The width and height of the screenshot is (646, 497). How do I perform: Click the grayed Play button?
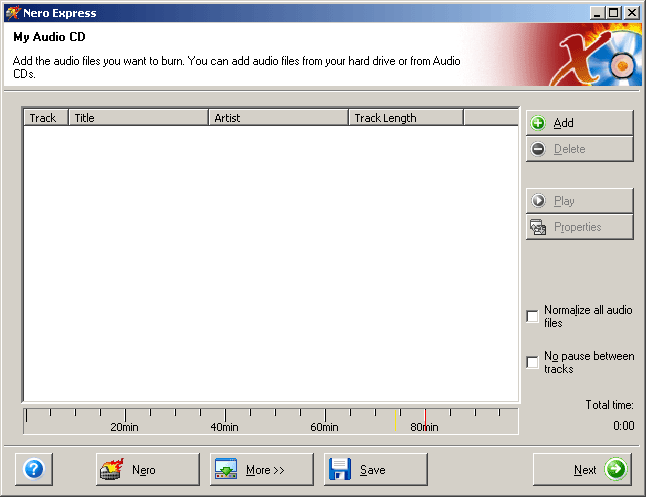point(580,201)
